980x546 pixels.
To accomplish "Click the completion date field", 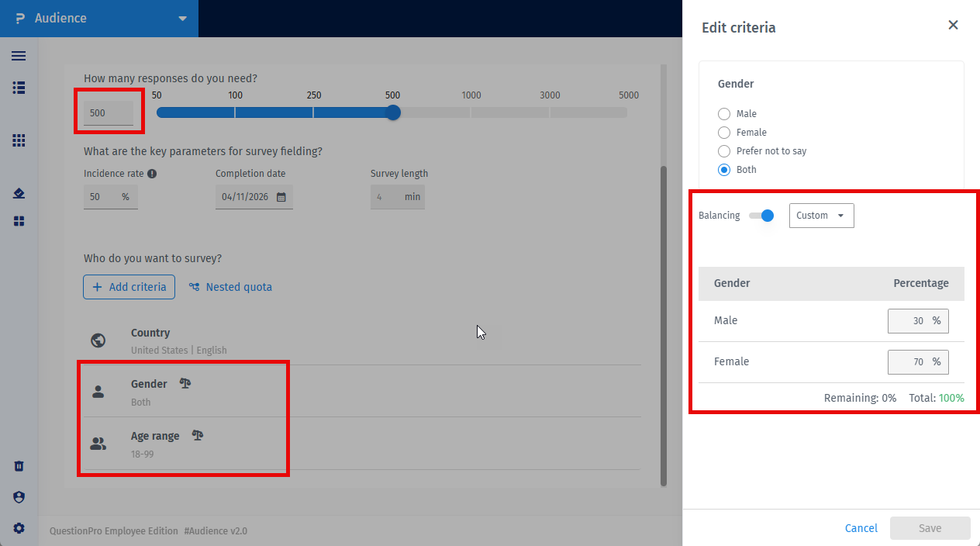I will click(254, 197).
